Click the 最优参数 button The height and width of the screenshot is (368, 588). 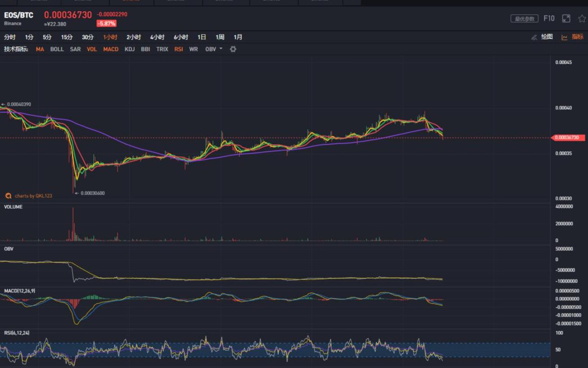point(525,19)
